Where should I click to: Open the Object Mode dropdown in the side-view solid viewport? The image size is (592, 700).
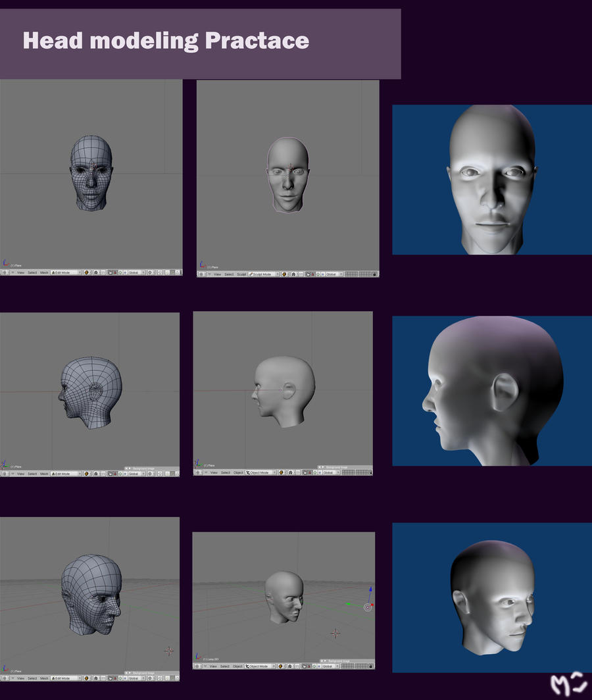point(260,472)
